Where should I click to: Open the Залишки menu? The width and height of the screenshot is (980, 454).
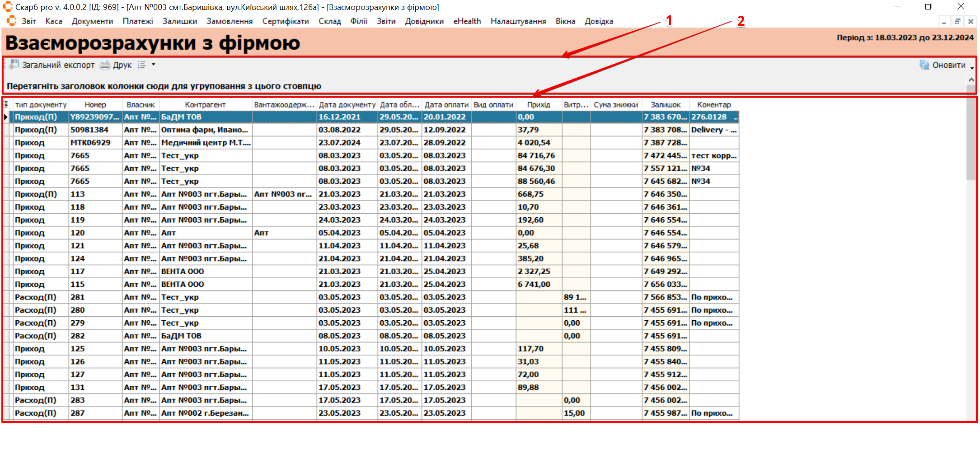tap(180, 21)
